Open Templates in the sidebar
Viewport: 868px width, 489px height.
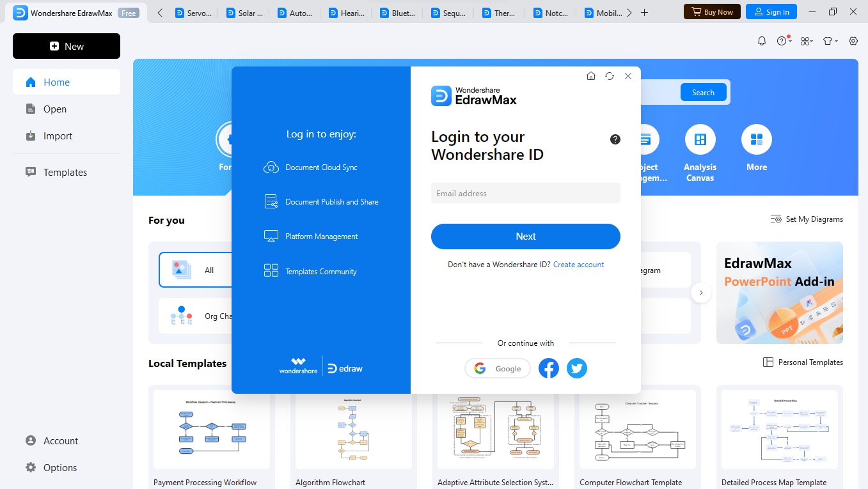(x=67, y=173)
